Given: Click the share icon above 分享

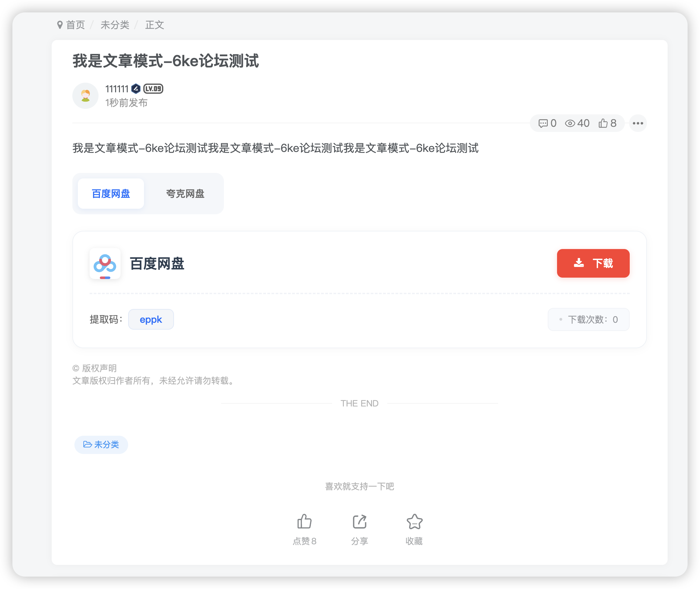Looking at the screenshot, I should (359, 521).
